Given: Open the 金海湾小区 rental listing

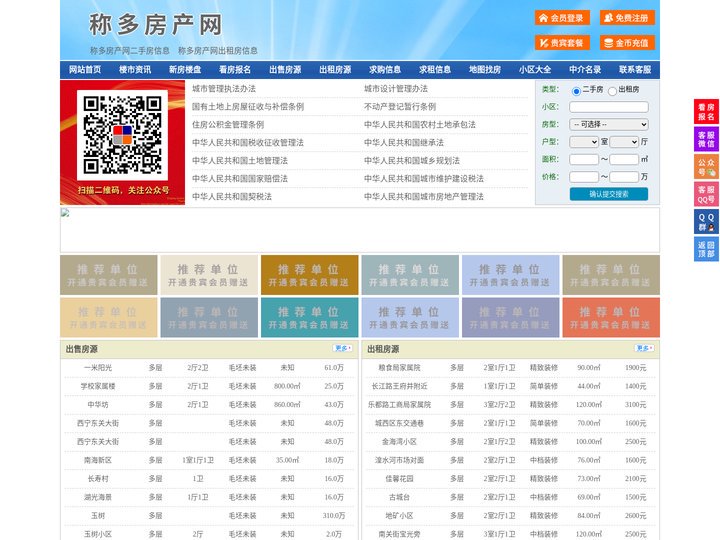Looking at the screenshot, I should point(399,442).
